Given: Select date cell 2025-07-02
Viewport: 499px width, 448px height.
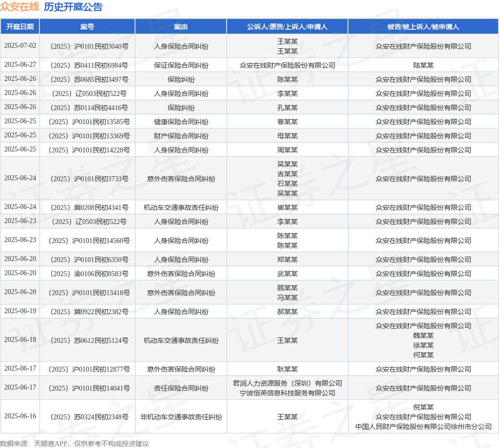Looking at the screenshot, I should coord(20,45).
